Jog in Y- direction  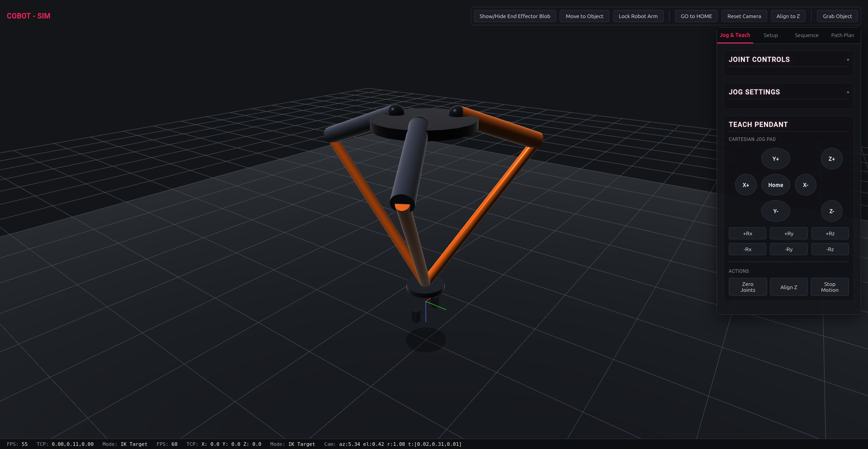[775, 211]
